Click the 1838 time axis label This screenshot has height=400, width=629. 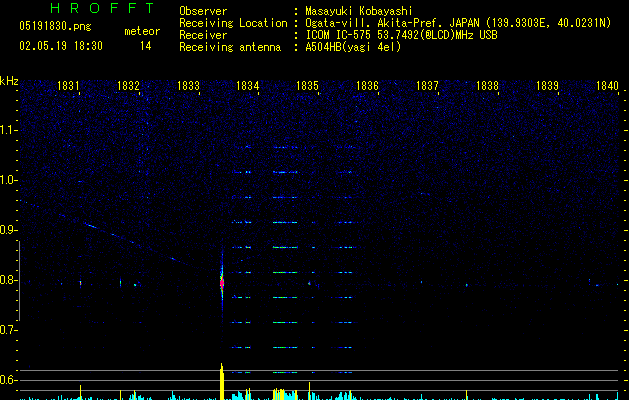point(487,86)
